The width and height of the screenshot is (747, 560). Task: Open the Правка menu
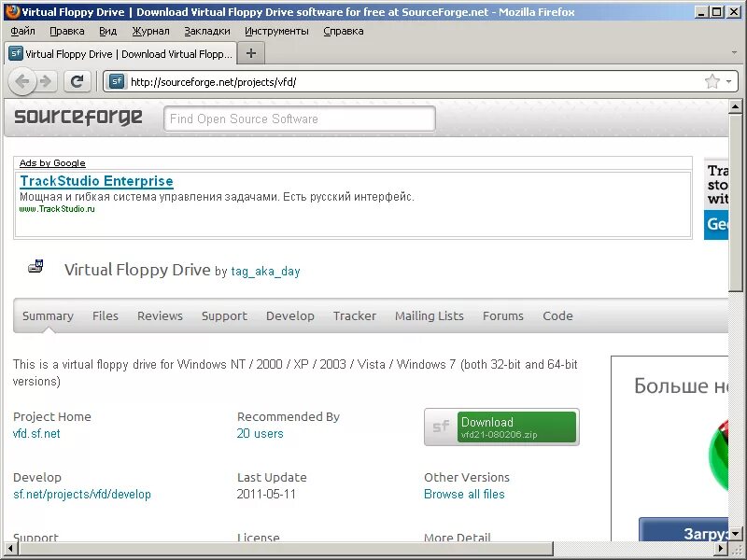[66, 31]
